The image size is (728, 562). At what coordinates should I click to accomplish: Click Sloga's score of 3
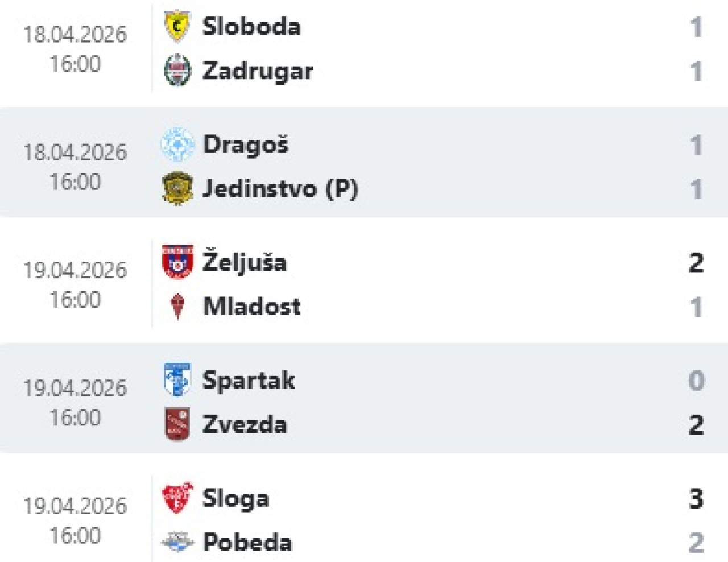pos(696,499)
